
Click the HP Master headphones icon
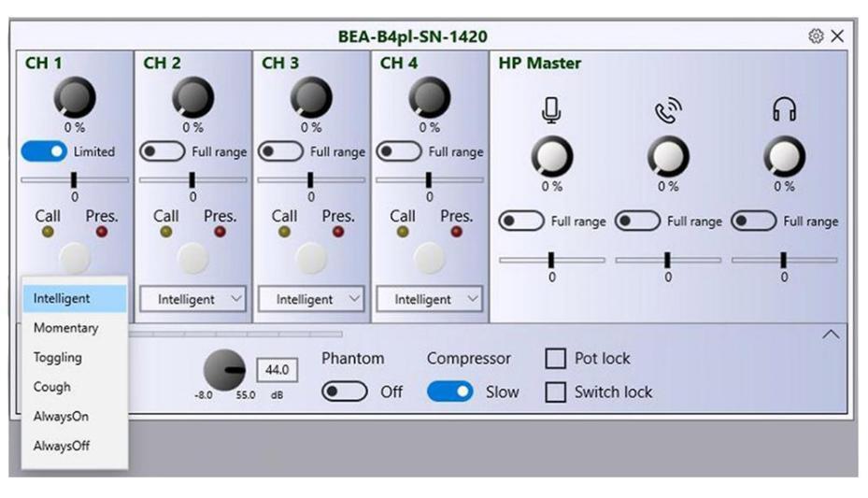[x=784, y=109]
